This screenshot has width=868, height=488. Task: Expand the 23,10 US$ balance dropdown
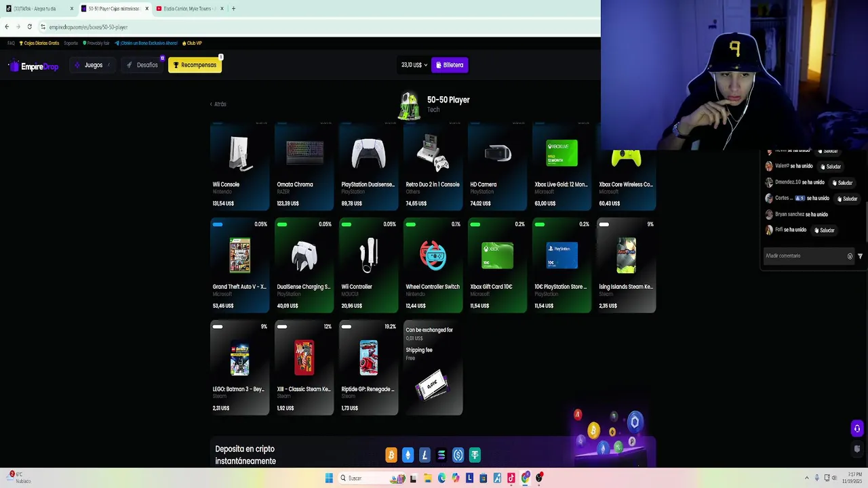coord(414,65)
